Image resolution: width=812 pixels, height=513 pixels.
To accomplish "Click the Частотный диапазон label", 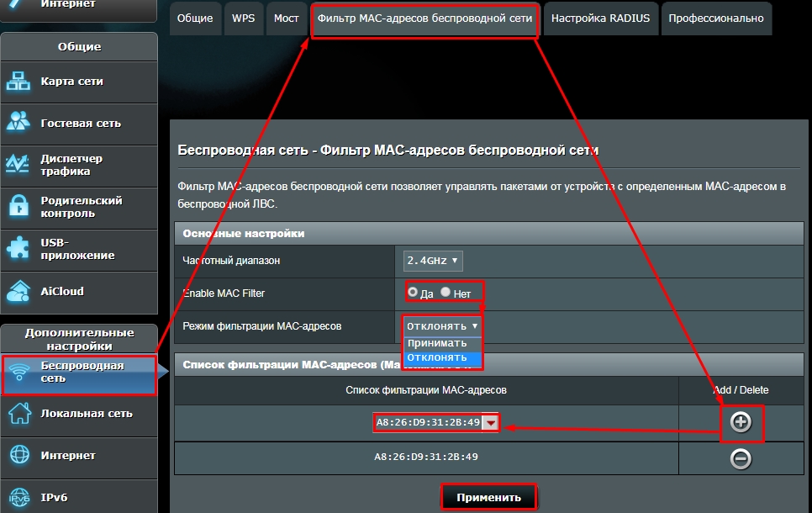I will click(231, 261).
